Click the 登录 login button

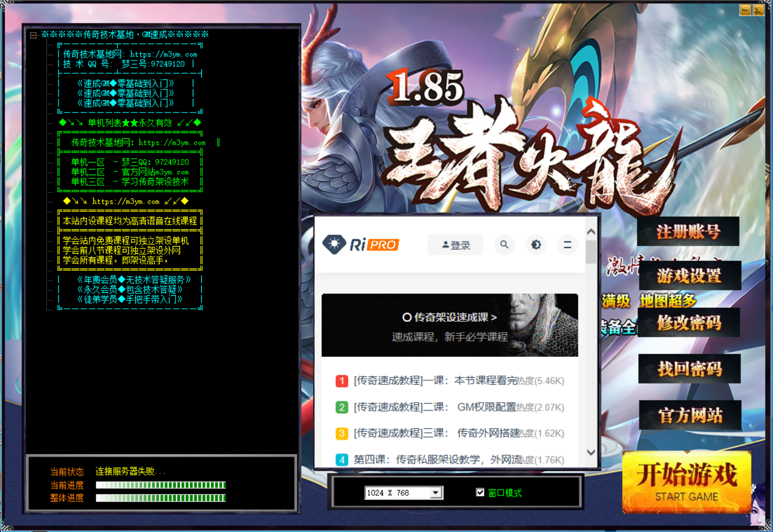pos(455,245)
